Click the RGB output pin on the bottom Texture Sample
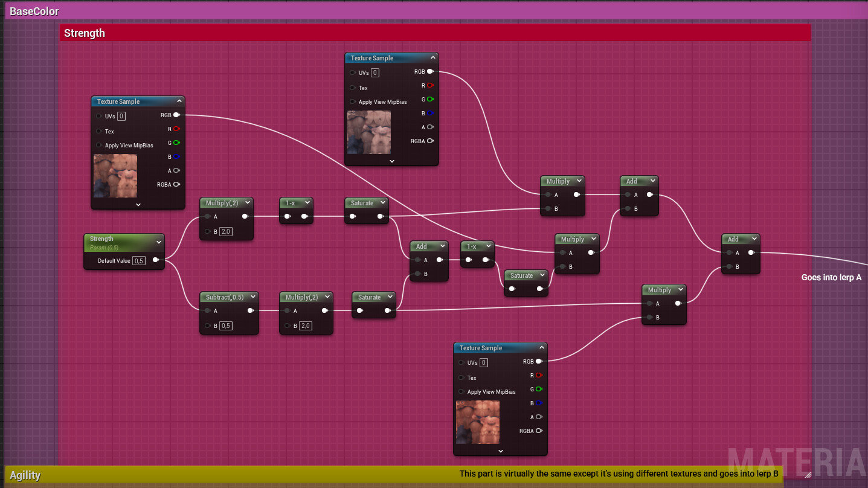Screen dimensions: 868x488 click(539, 361)
